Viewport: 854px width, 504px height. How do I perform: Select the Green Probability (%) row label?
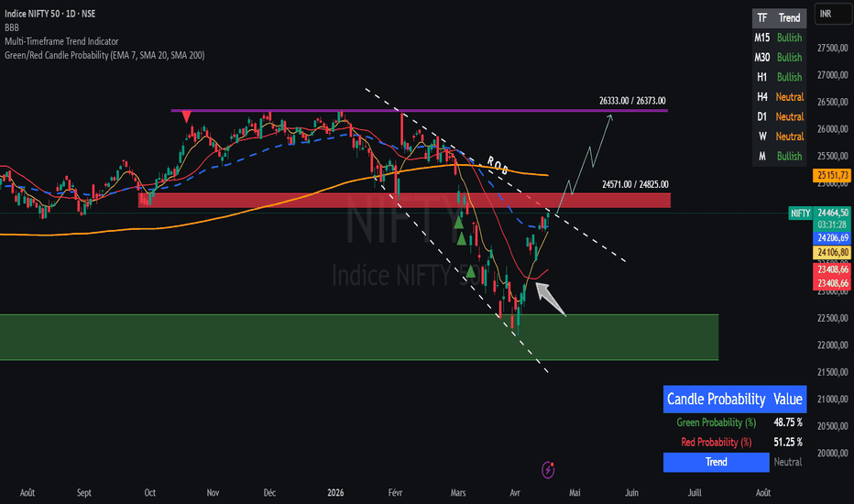point(717,422)
